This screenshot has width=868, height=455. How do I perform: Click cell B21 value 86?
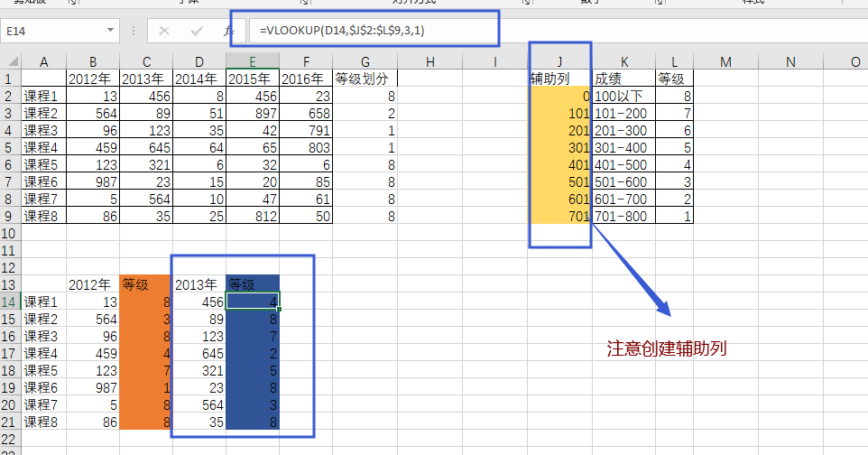point(93,422)
